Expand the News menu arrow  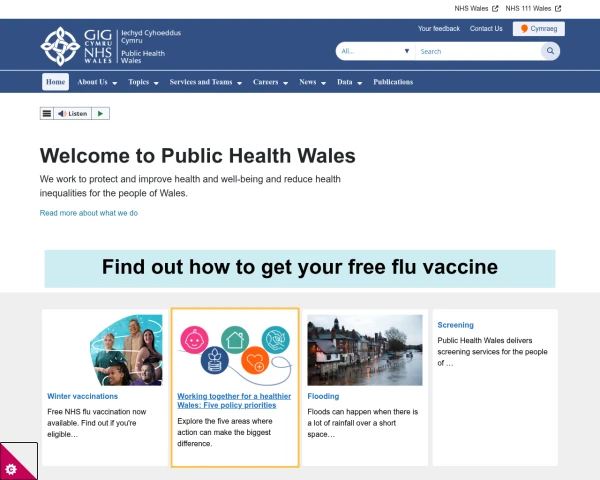point(323,83)
